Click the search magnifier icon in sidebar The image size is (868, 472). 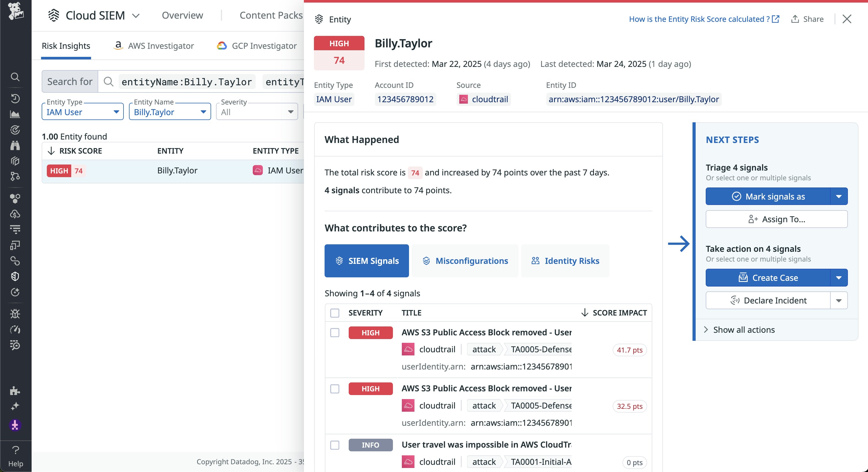[x=15, y=77]
